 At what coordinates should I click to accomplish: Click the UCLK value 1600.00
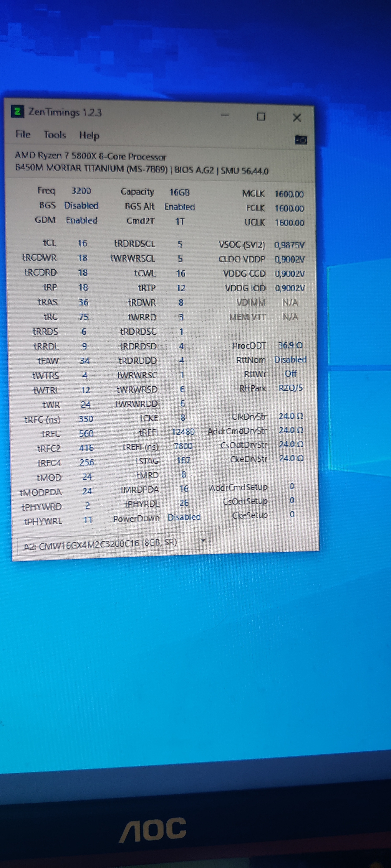point(290,223)
